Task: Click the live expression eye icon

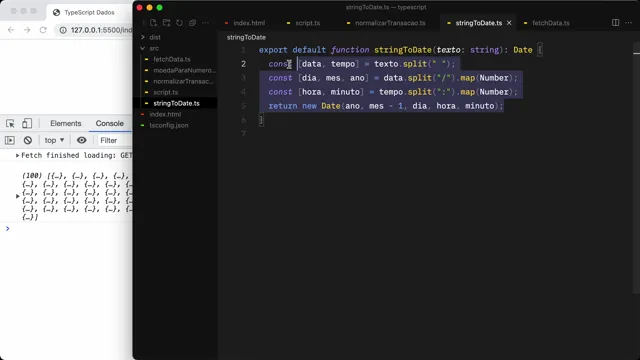Action: coord(82,140)
